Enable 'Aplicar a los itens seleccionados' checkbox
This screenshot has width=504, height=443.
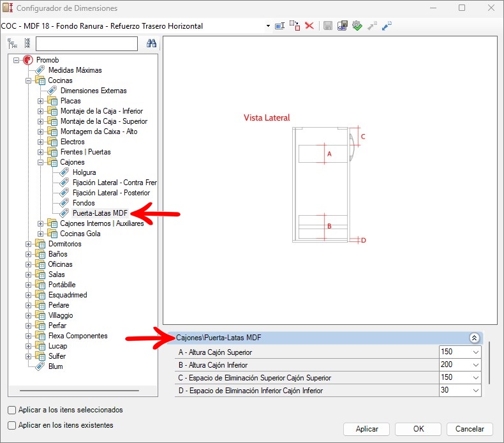(12, 410)
